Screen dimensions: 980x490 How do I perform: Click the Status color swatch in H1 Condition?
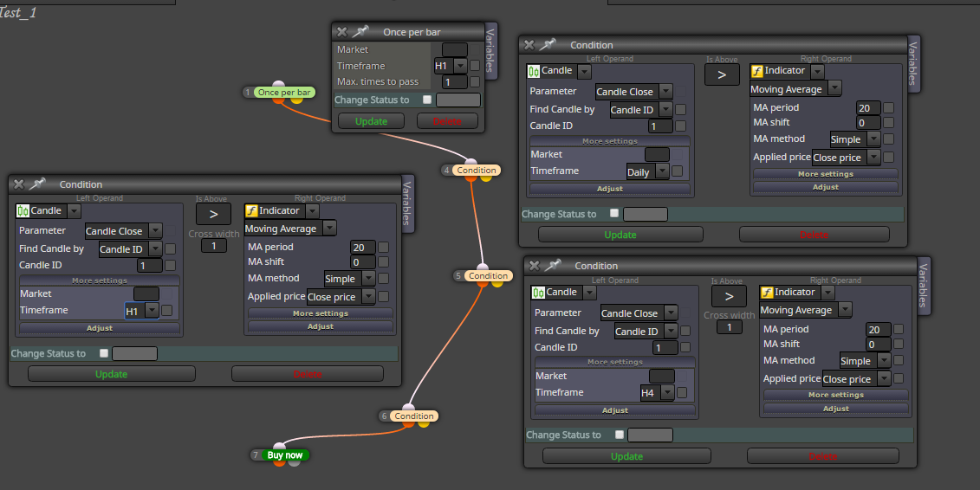point(134,354)
